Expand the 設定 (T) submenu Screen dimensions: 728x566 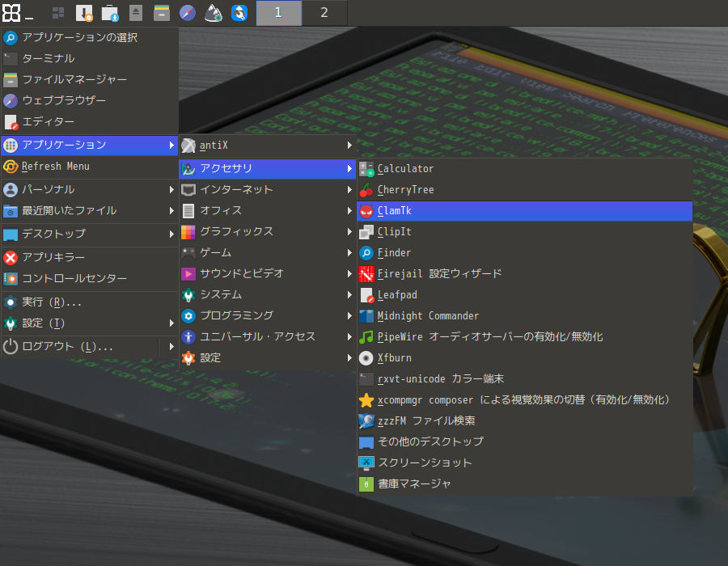(90, 323)
